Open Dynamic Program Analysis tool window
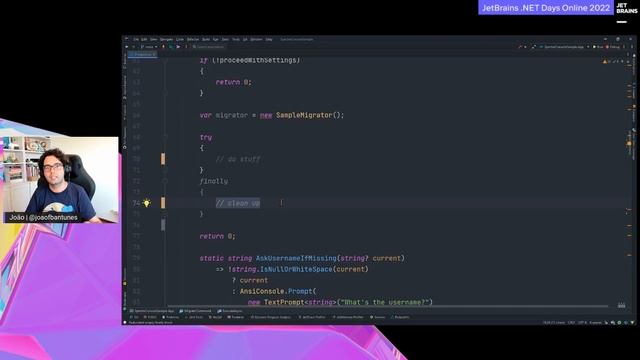 (x=270, y=317)
